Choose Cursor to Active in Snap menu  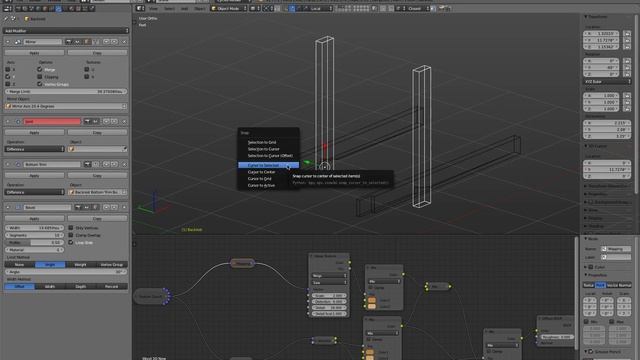tap(261, 185)
